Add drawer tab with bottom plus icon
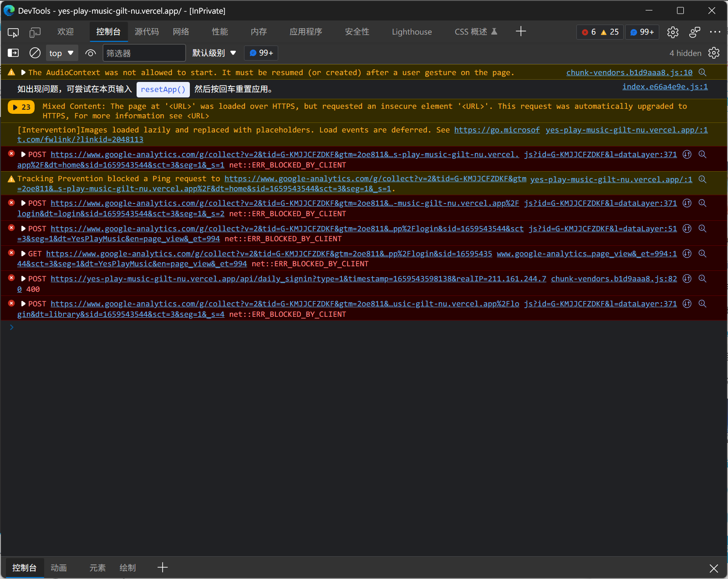This screenshot has height=579, width=728. point(163,567)
